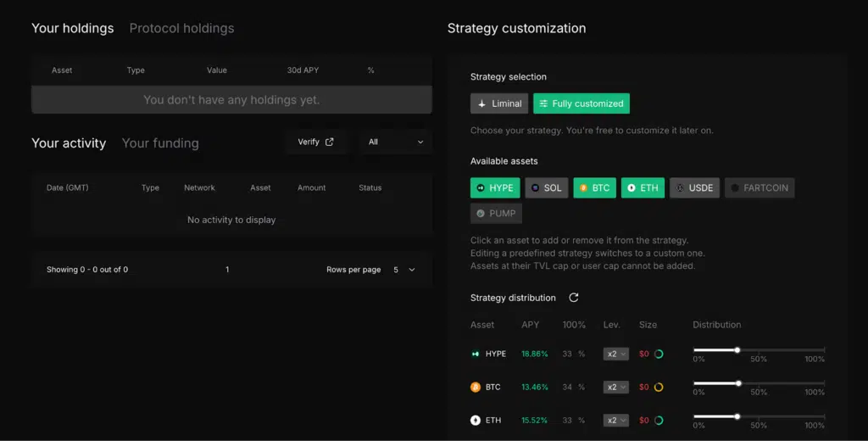This screenshot has height=441, width=868.
Task: Click the ETH coin icon in distribution table
Action: [476, 420]
